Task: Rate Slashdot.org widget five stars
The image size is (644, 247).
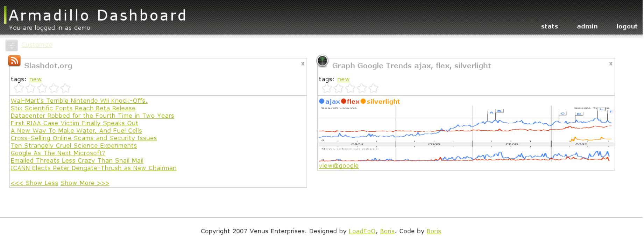Action: (x=65, y=88)
